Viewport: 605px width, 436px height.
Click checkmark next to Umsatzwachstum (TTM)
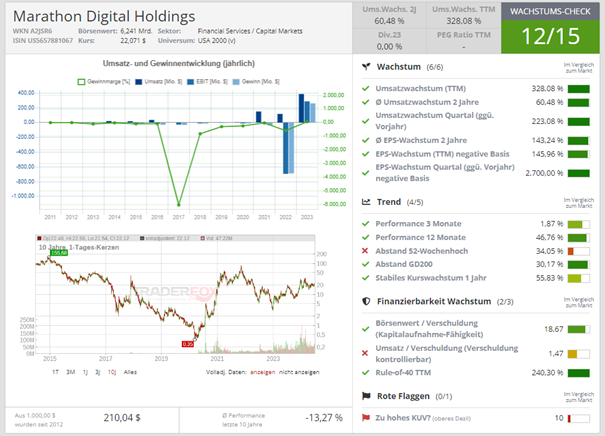pos(365,89)
